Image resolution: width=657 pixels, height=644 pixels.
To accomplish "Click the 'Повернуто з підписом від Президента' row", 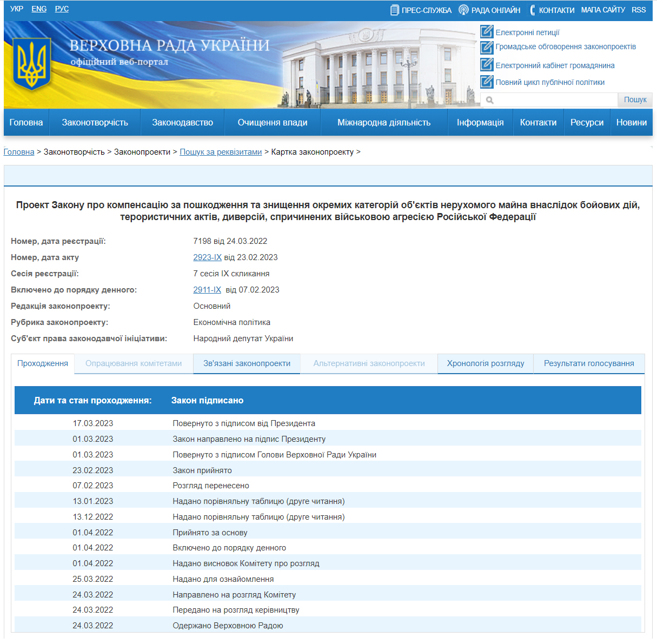I will coord(328,423).
